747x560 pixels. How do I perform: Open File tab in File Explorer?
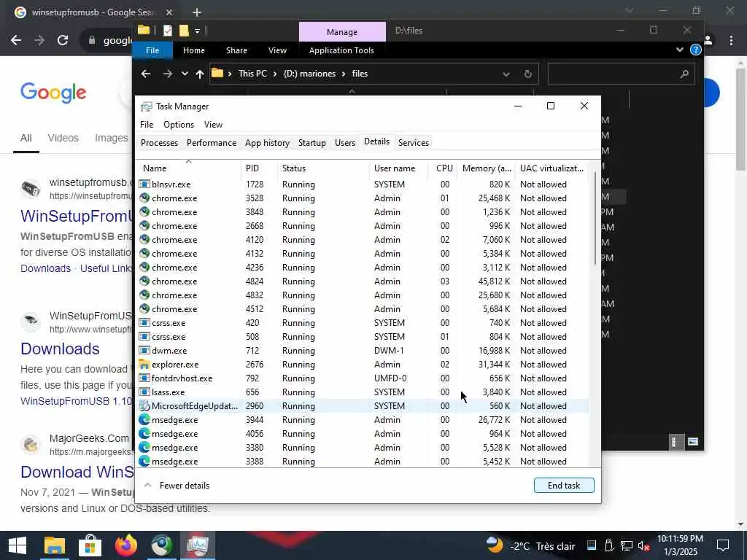(x=152, y=50)
